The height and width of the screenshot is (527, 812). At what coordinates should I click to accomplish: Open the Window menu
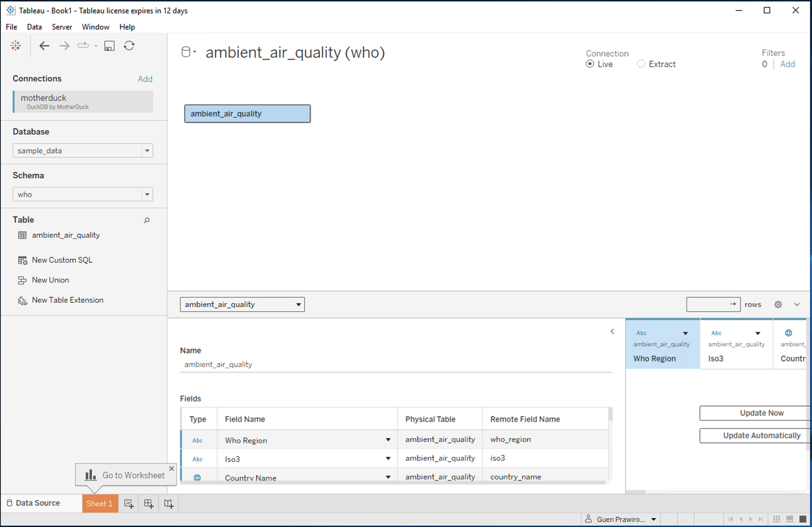pyautogui.click(x=95, y=27)
